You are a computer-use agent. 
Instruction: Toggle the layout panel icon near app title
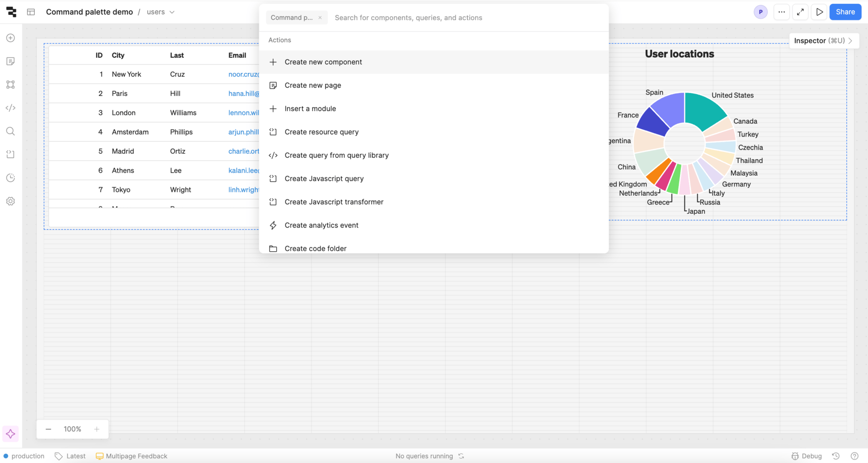pyautogui.click(x=31, y=12)
